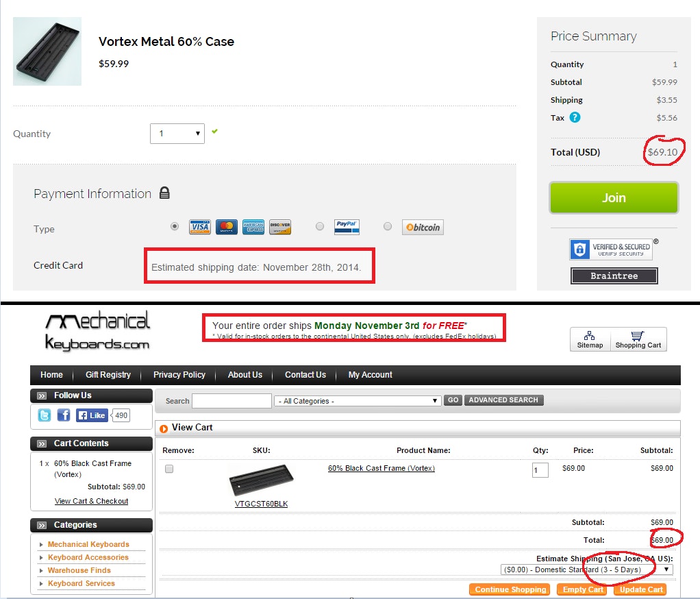Select the bitcoin payment radio button
700x599 pixels.
tap(388, 226)
